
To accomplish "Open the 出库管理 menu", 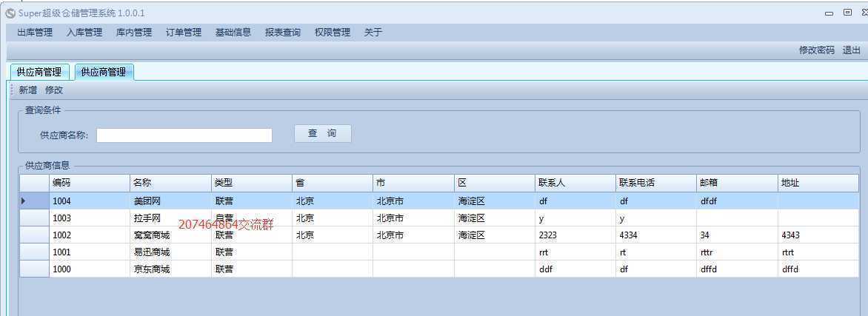I will coord(35,33).
